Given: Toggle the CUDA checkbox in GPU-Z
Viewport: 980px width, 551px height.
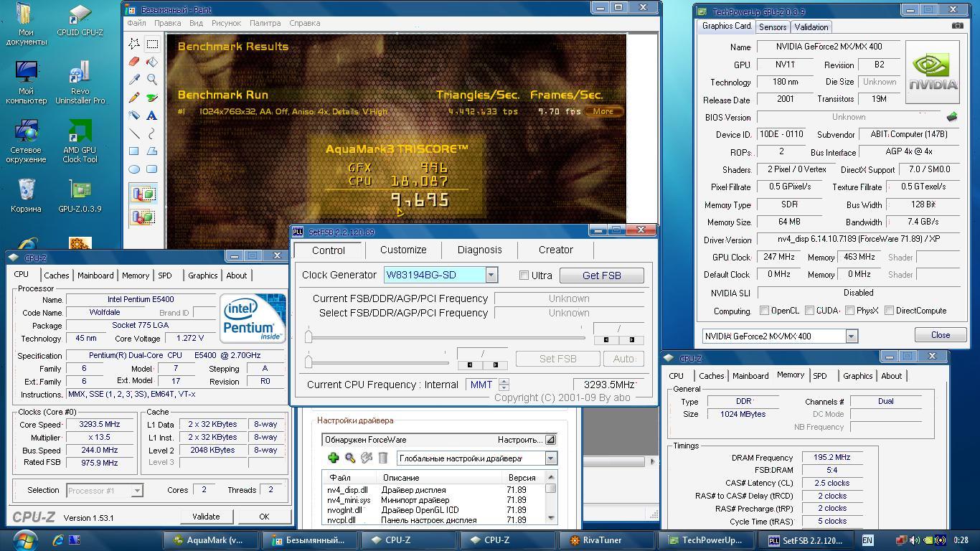Looking at the screenshot, I should (809, 311).
